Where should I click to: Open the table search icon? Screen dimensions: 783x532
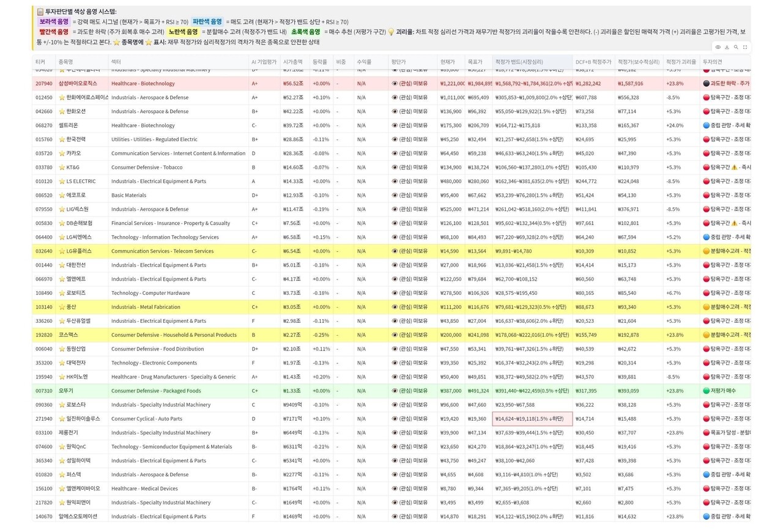click(736, 47)
